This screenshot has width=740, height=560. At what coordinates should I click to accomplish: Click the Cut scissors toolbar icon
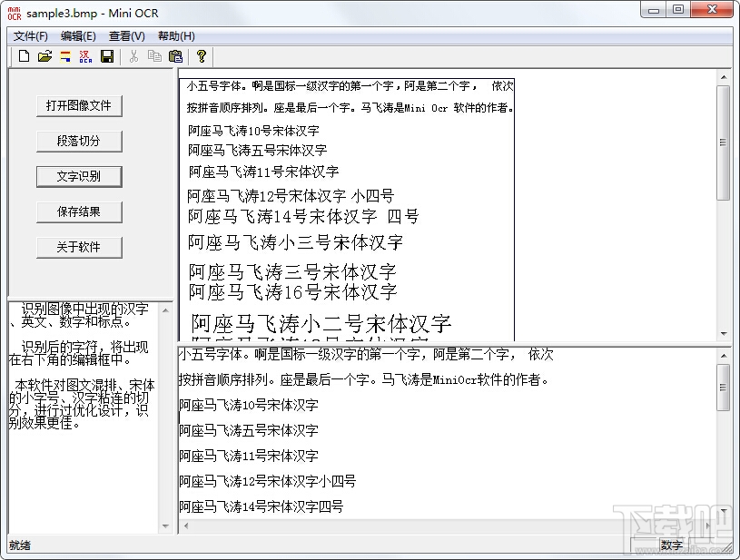133,56
